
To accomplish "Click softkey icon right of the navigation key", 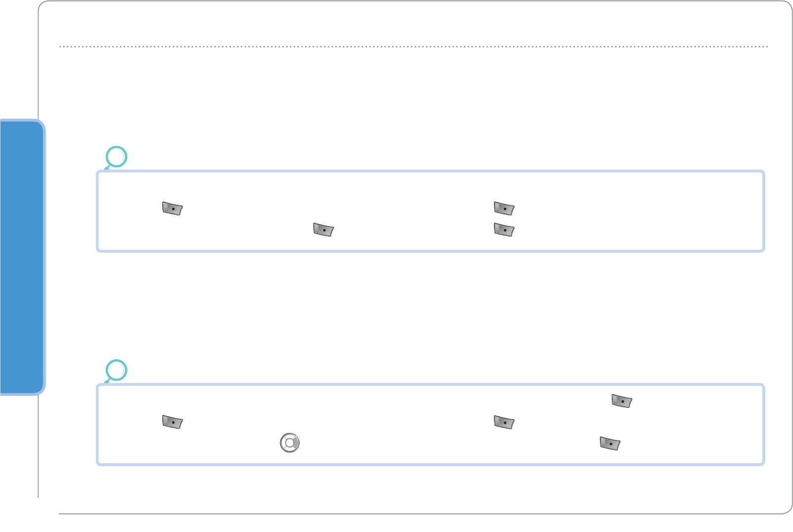I will click(x=610, y=443).
